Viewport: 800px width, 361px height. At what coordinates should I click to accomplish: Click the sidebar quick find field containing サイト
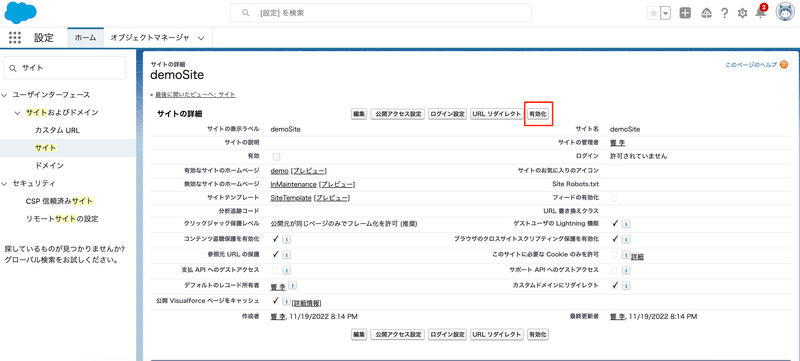click(x=64, y=68)
